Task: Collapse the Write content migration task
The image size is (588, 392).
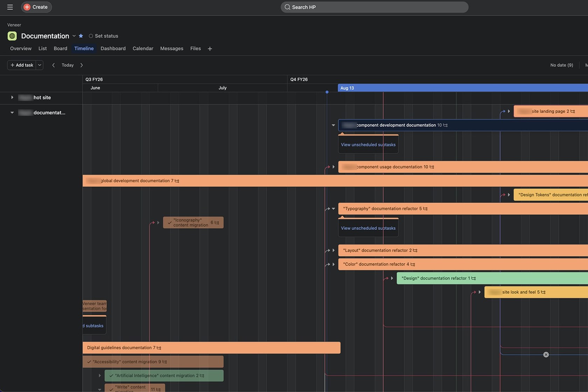Action: [100, 389]
